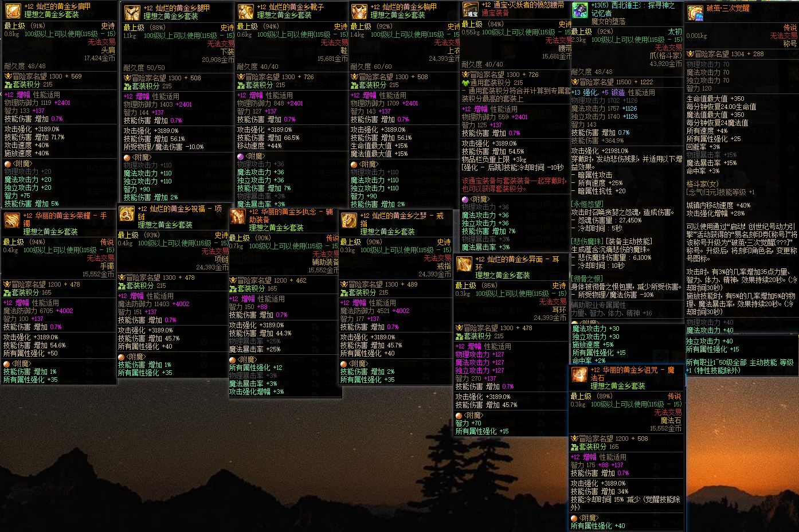Viewport: 799px width, 532px height.
Task: Click the enchant orb icon in chest armor tooltip
Action: pos(354,164)
